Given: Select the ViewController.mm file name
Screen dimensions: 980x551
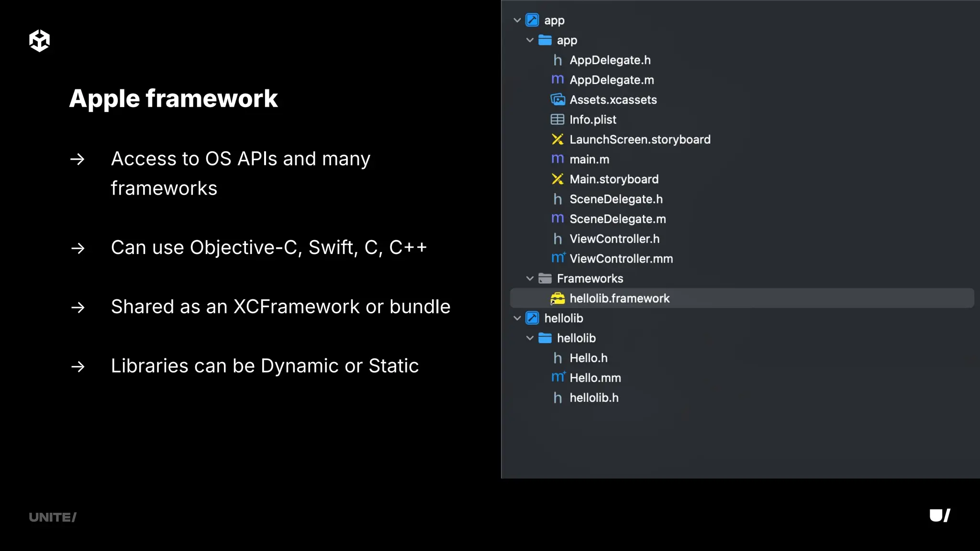Looking at the screenshot, I should click(621, 259).
